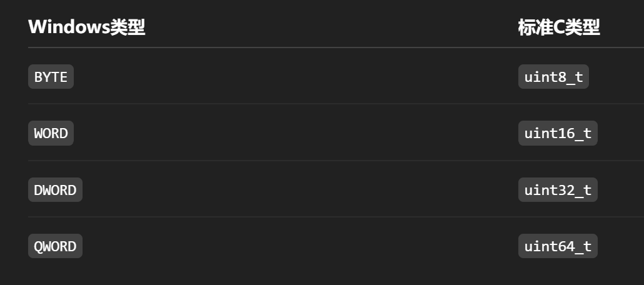Click empty space between BYTE and uint8_t
This screenshot has height=285, width=644.
click(294, 77)
